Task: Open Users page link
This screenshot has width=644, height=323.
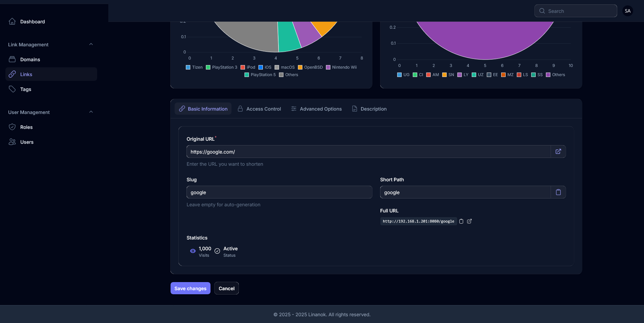Action: 51,142
